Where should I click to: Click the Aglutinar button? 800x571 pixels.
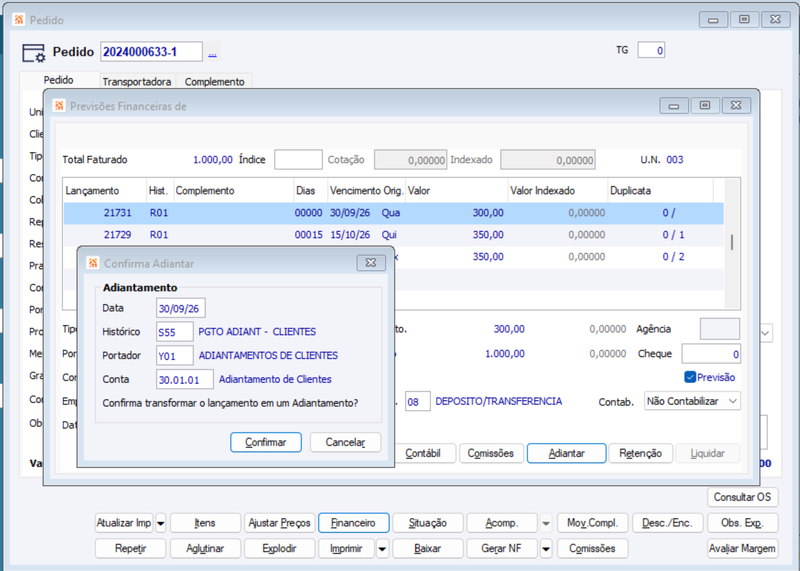click(x=205, y=549)
